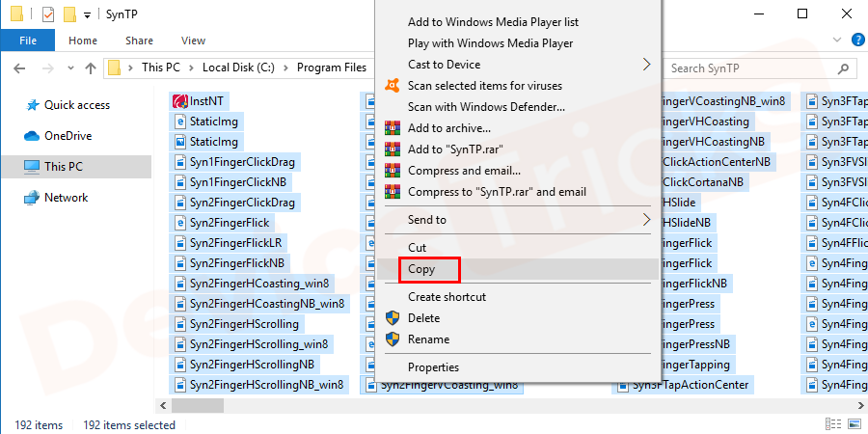Click the Syn2FingerFlickLR file icon
This screenshot has height=434, width=868.
tap(180, 243)
